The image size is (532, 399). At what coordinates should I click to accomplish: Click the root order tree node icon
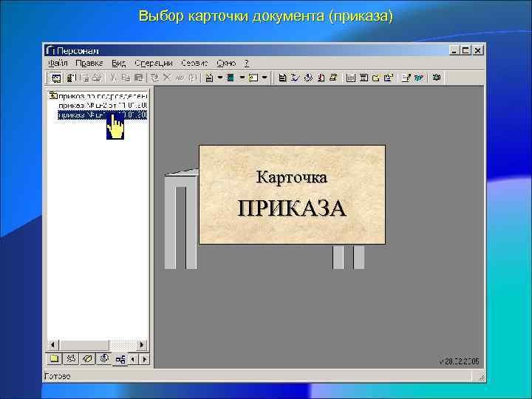point(53,95)
